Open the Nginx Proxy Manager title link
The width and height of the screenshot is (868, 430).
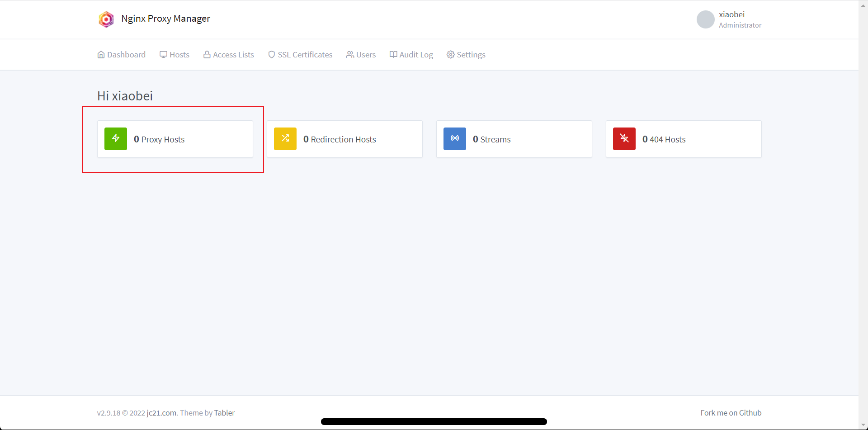(x=165, y=19)
